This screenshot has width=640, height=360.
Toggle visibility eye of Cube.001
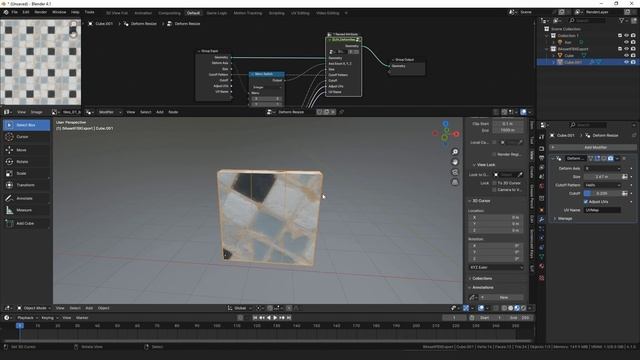click(x=626, y=62)
